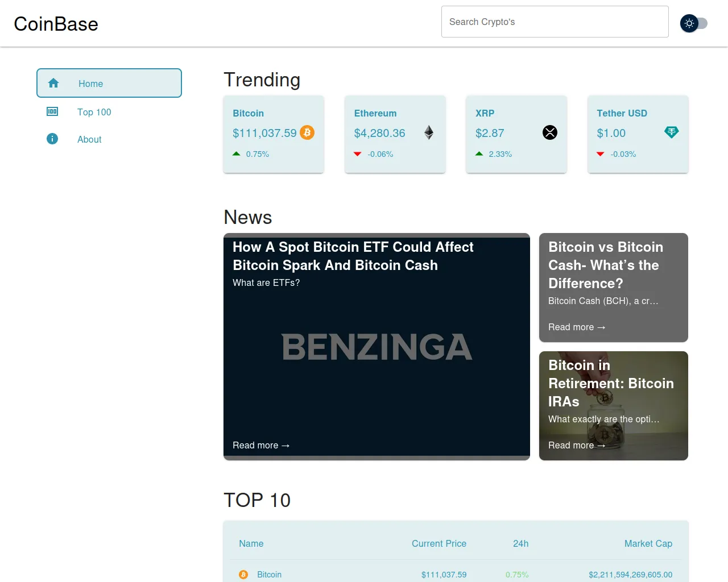
Task: Click Bitcoin name in TOP 10 table
Action: (270, 575)
